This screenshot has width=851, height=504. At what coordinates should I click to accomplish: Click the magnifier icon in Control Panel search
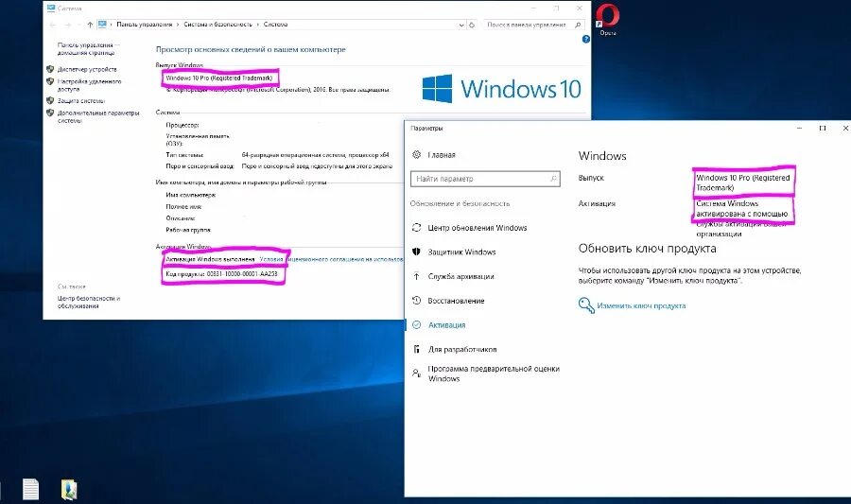(578, 25)
